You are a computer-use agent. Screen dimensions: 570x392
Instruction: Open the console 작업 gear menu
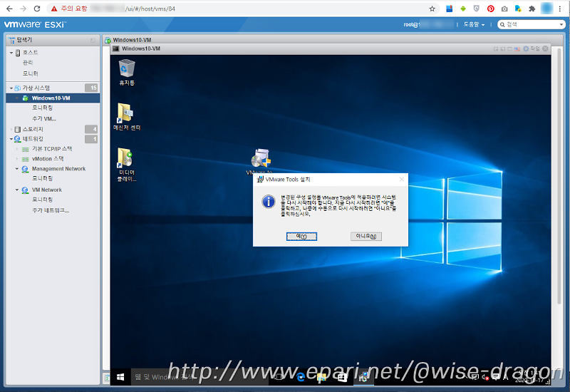click(531, 48)
